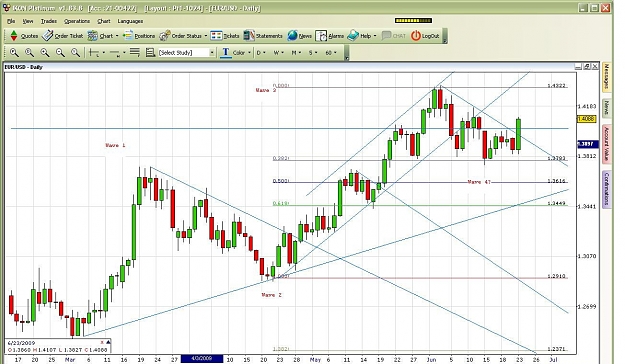The image size is (625, 364).
Task: Click the study list icon beside Select Study
Action: [x=150, y=52]
